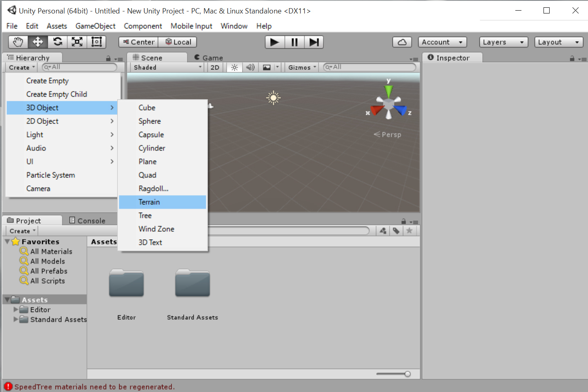The image size is (588, 392).
Task: Collapse the Favorites tree
Action: click(7, 242)
